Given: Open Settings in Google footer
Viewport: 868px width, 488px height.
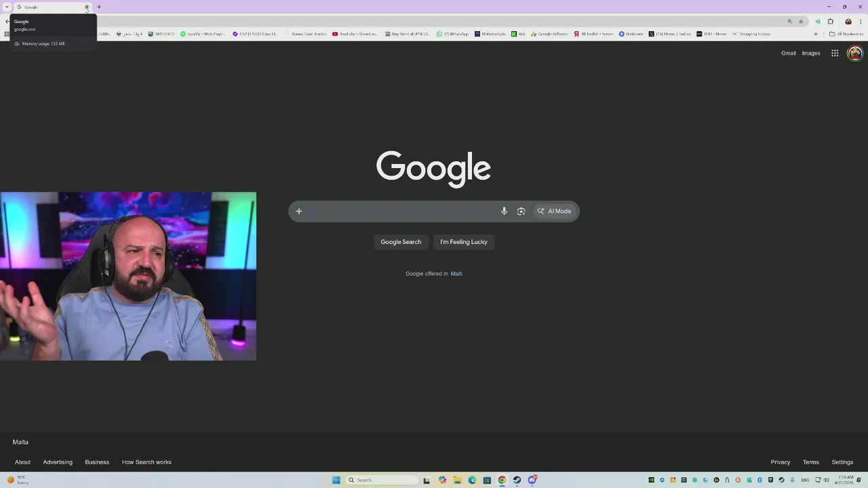Looking at the screenshot, I should click(x=842, y=462).
